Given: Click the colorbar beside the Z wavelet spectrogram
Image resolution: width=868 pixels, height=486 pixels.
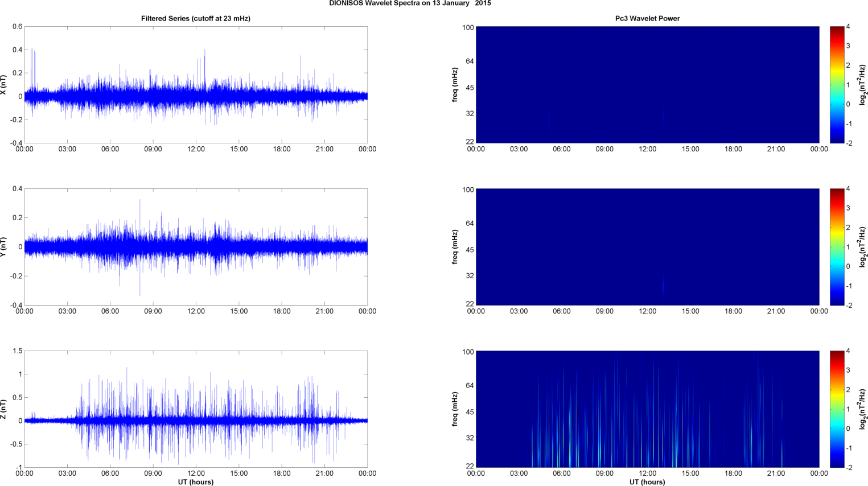Looking at the screenshot, I should pyautogui.click(x=837, y=409).
